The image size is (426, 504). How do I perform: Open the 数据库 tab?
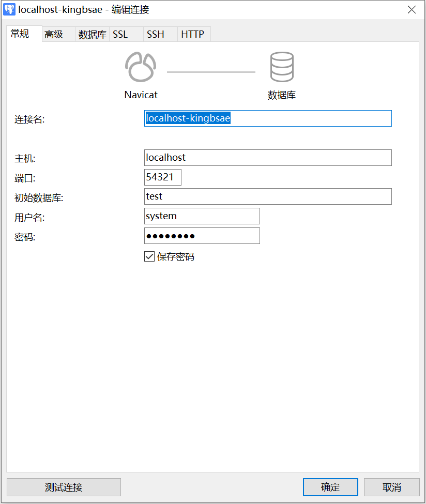point(92,34)
